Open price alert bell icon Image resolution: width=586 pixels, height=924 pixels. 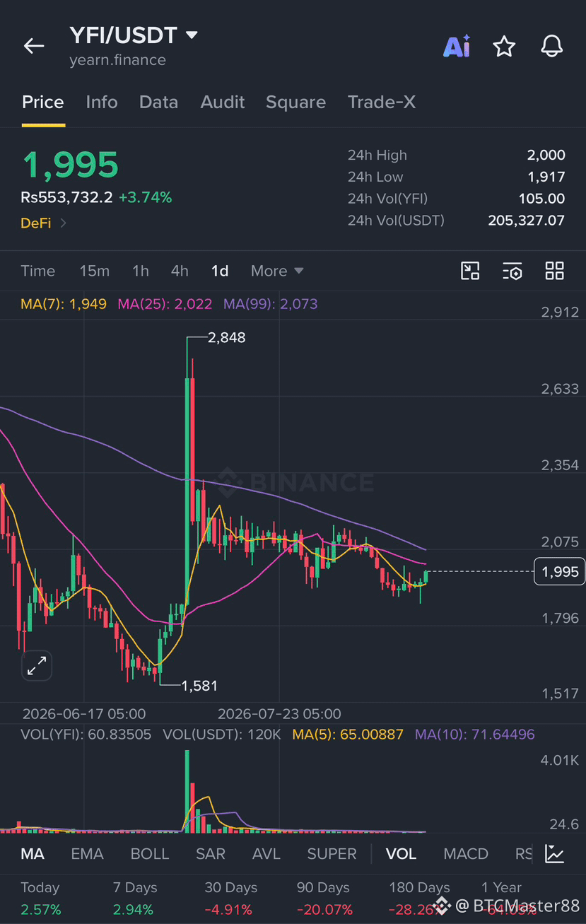[x=551, y=47]
